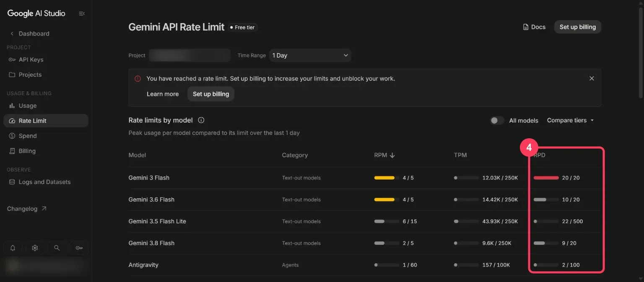This screenshot has width=644, height=282.
Task: Expand the Compare tiers dropdown
Action: (x=571, y=120)
